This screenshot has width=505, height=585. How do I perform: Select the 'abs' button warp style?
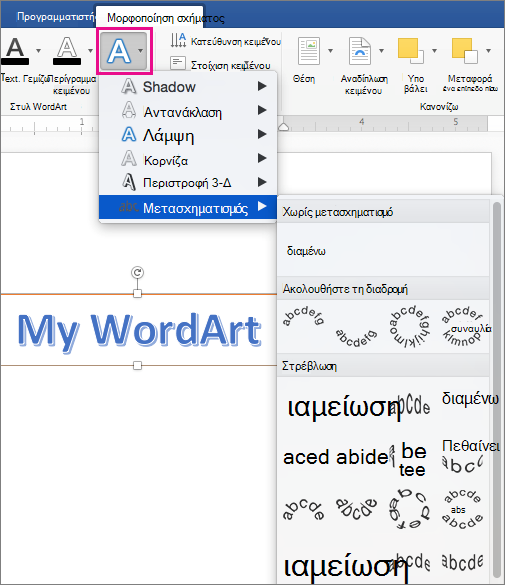pos(463,509)
